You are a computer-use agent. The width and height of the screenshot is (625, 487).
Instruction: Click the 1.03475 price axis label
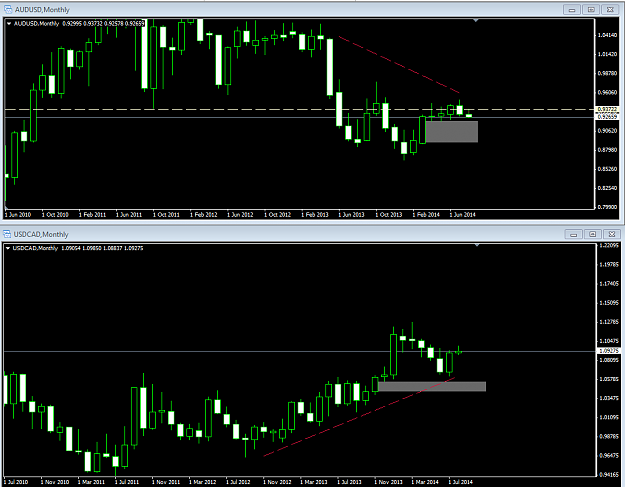click(x=609, y=398)
